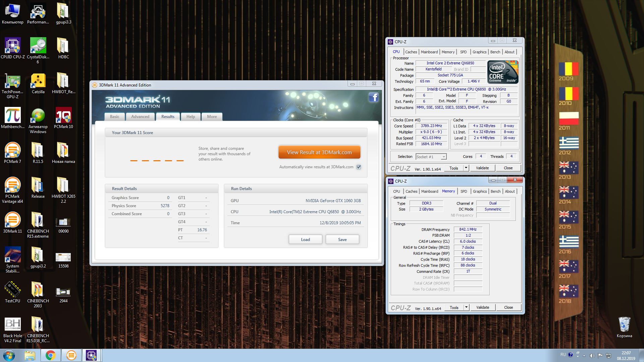Viewport: 644px width, 362px height.
Task: Select Bench tab in upper CPU-Z window
Action: point(495,52)
